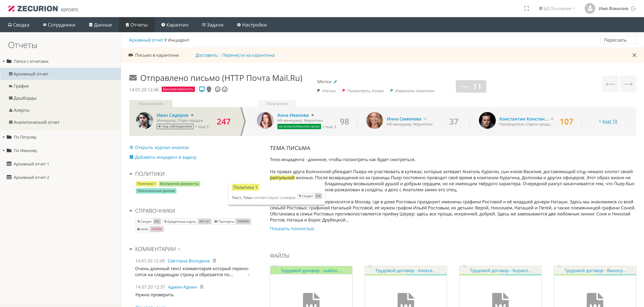Toggle the eye icon next to Анна Иванова
Viewport: 644px width, 307px height.
[x=312, y=115]
